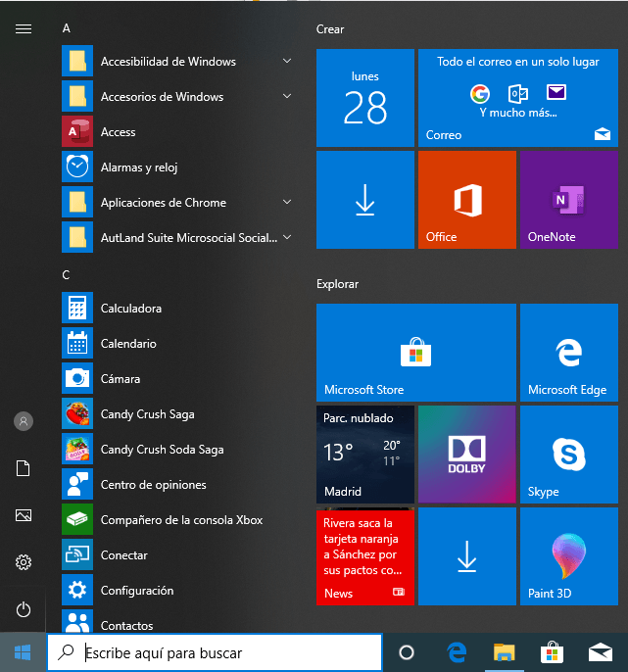Focus the 'Escribe aquí para buscar' search box

215,652
